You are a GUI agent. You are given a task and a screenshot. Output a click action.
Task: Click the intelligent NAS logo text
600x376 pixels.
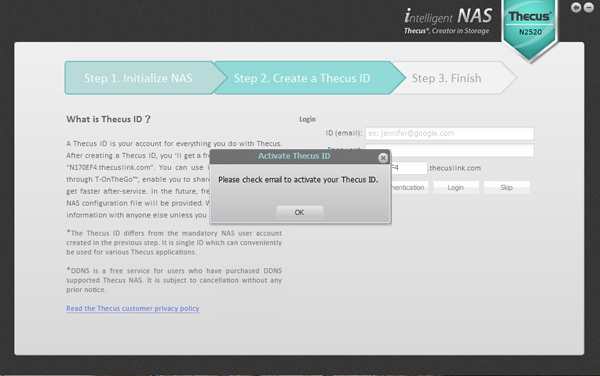pos(448,17)
